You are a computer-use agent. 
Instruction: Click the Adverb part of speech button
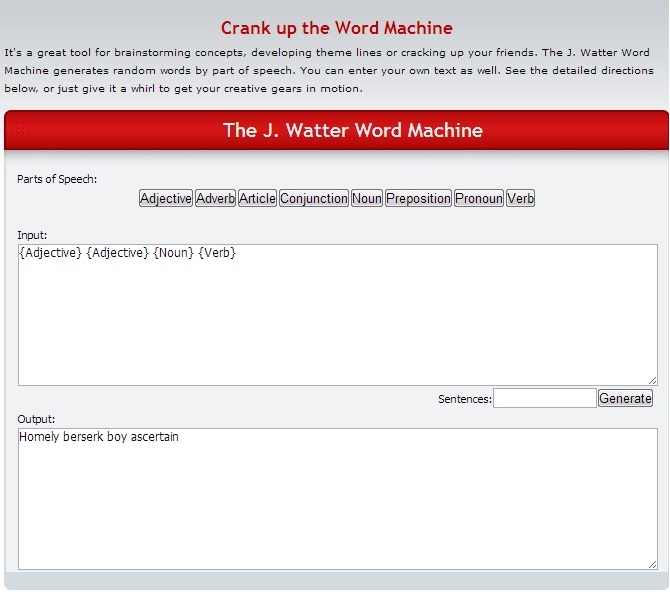[215, 198]
